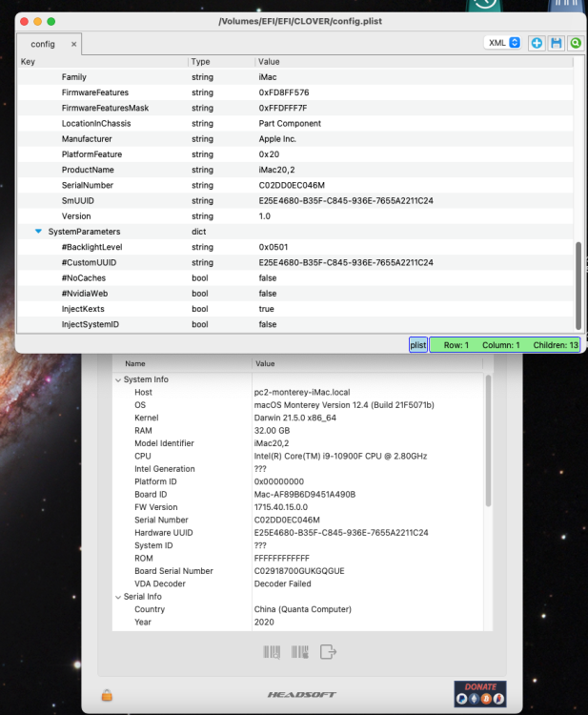
Task: Select the System ID row
Action: coord(298,545)
